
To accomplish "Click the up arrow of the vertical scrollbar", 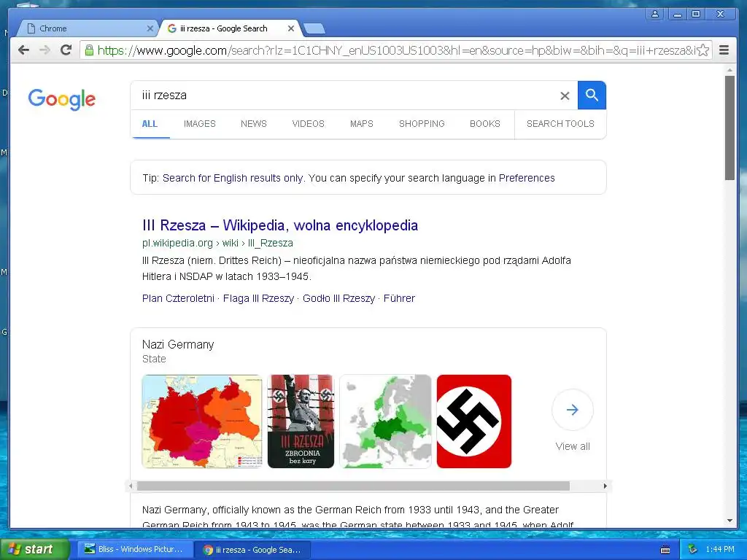I will click(729, 70).
